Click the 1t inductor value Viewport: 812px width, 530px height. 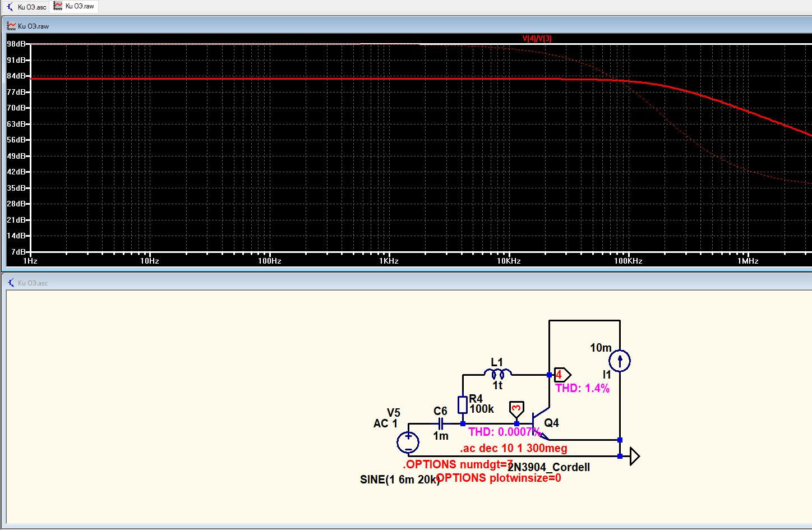(497, 385)
